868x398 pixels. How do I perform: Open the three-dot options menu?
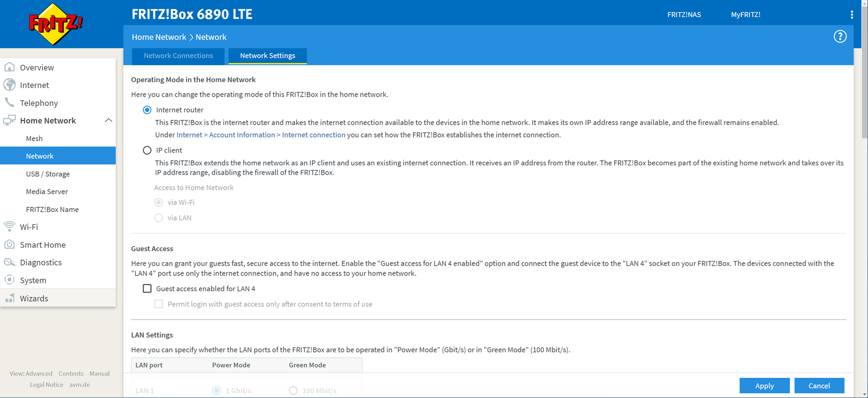(852, 14)
